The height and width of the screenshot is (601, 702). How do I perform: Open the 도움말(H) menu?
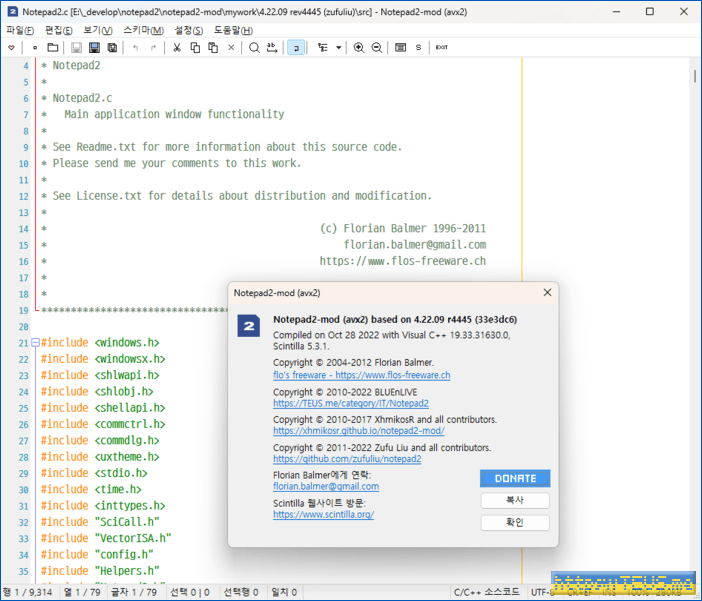click(233, 30)
